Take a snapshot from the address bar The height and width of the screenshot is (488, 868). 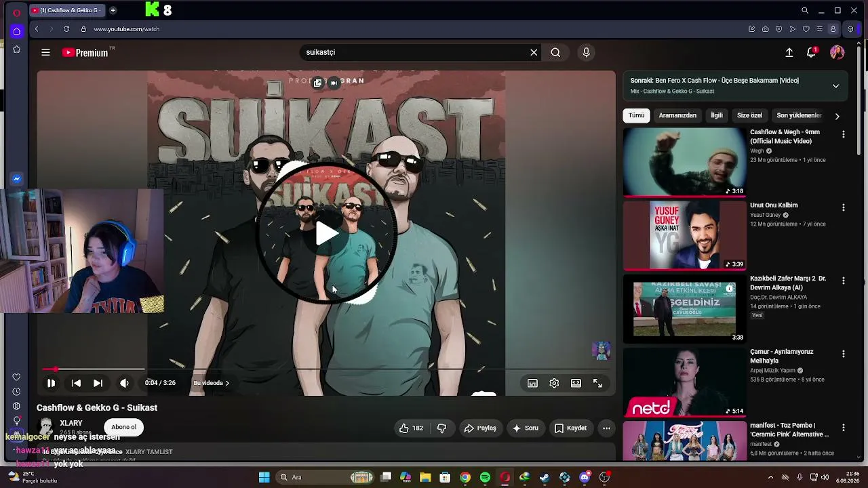pos(765,29)
